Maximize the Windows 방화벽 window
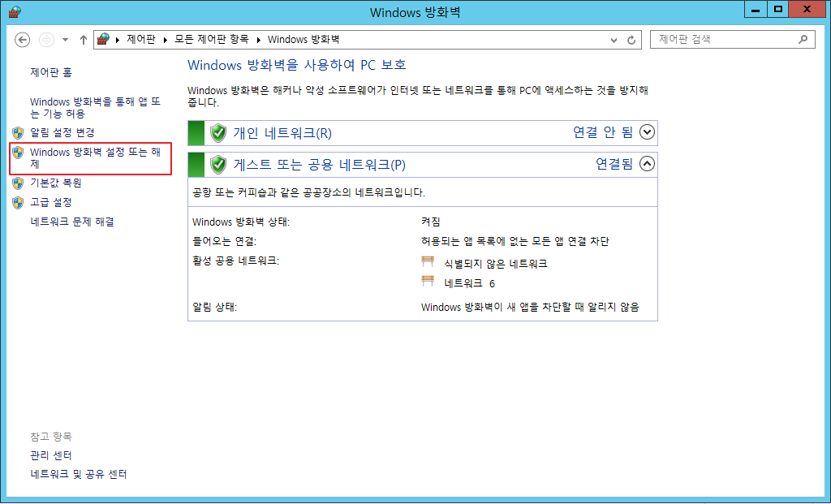Viewport: 831px width, 504px height. pos(778,10)
